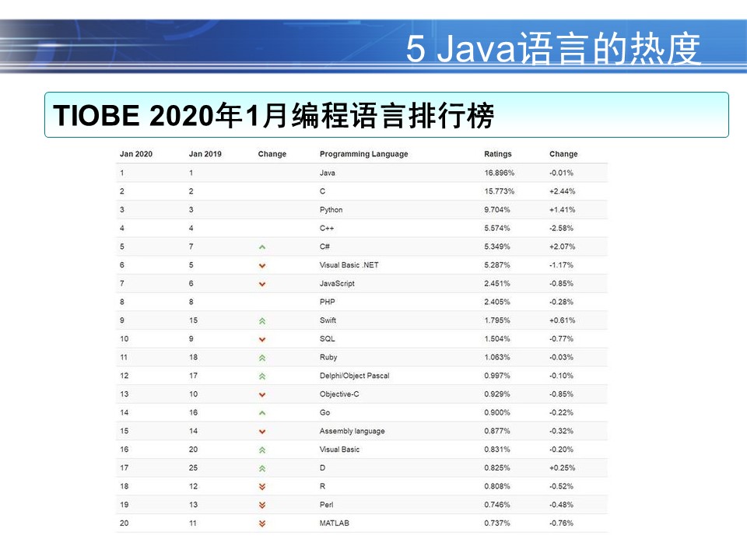Click the slide title '5 Java语言的热度'
This screenshot has height=560, width=747.
(553, 48)
